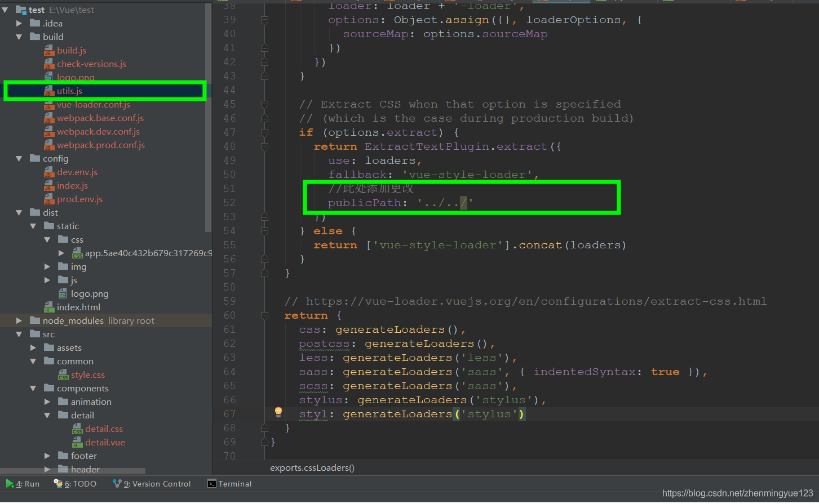Toggle code fold marker on line 68
This screenshot has height=504, width=819.
(x=264, y=428)
